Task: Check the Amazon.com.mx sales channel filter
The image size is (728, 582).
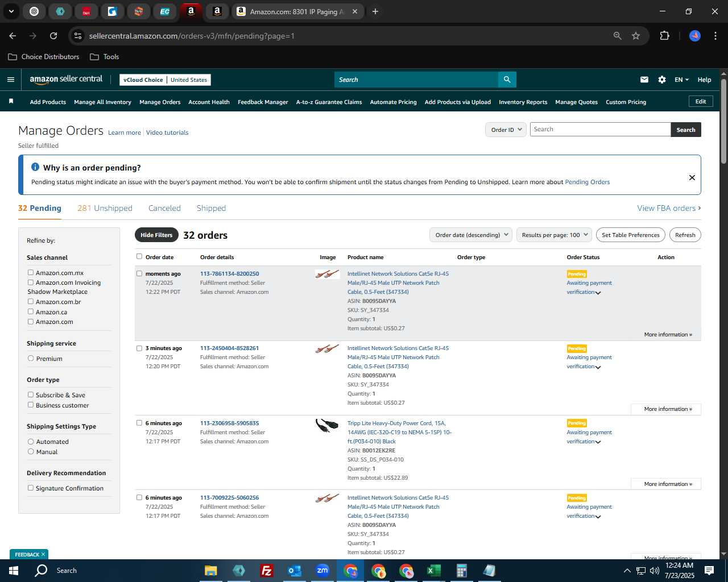Action: [x=31, y=272]
